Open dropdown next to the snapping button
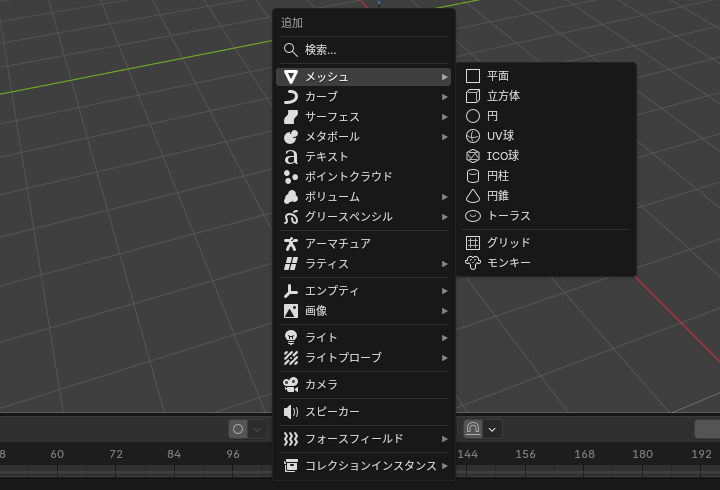 coord(492,429)
